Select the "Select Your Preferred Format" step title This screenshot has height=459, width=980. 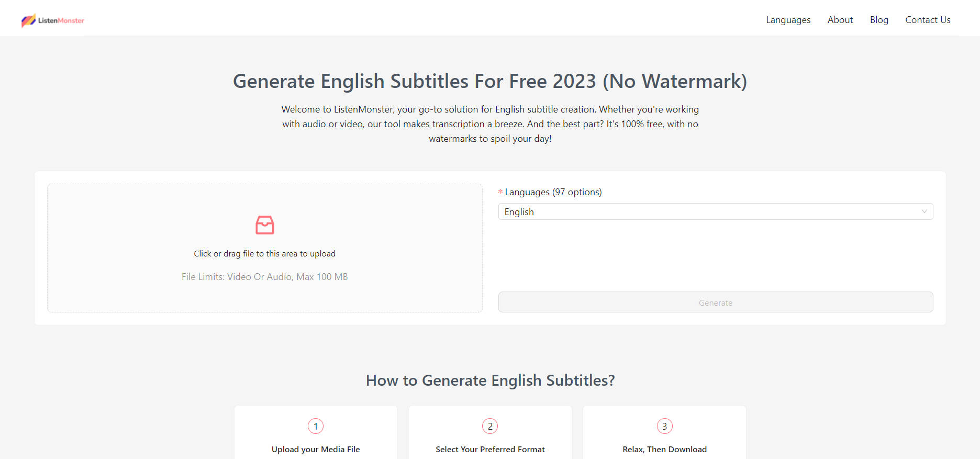(x=490, y=449)
